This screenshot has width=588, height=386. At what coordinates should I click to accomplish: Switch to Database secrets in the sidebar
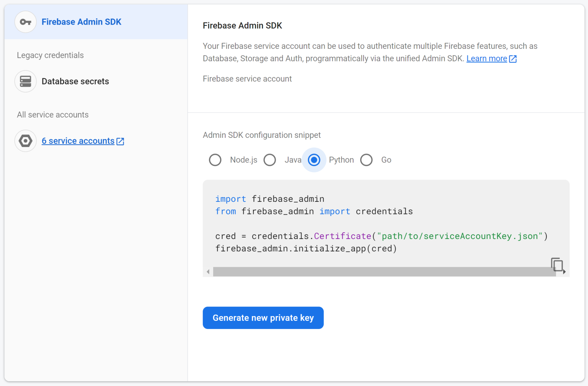(x=75, y=81)
